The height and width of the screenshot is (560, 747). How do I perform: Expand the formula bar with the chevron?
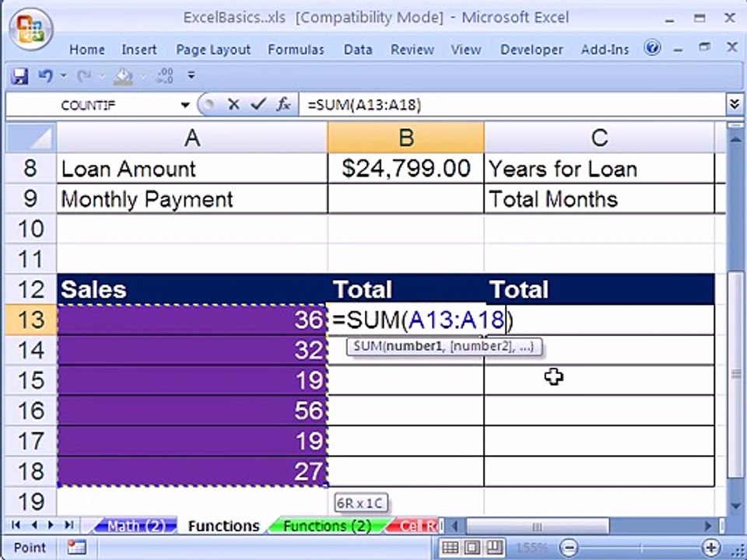pyautogui.click(x=735, y=103)
